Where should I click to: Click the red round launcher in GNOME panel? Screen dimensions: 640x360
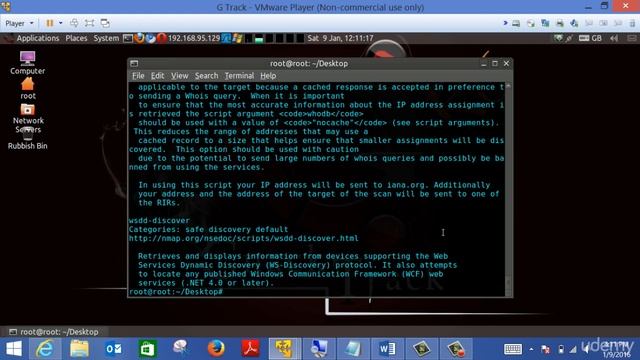tap(162, 38)
